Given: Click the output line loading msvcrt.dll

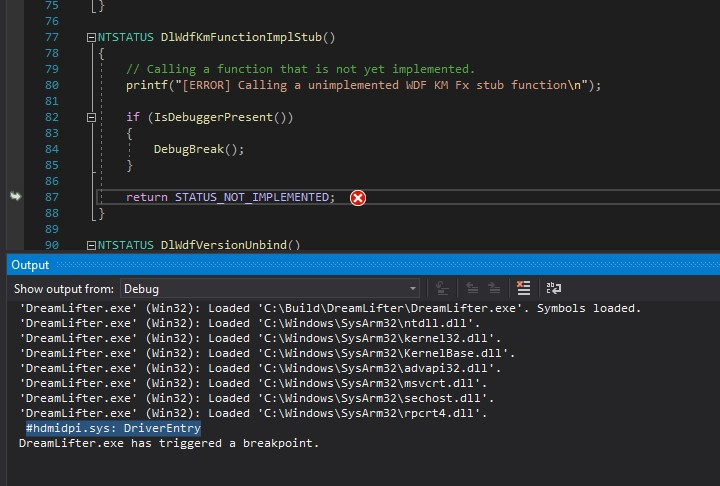Looking at the screenshot, I should click(253, 383).
